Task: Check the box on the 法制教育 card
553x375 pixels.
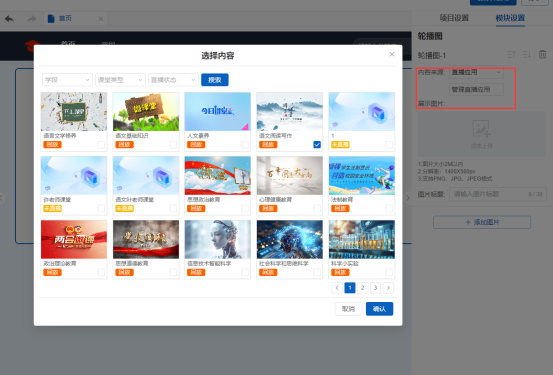Action: point(389,208)
